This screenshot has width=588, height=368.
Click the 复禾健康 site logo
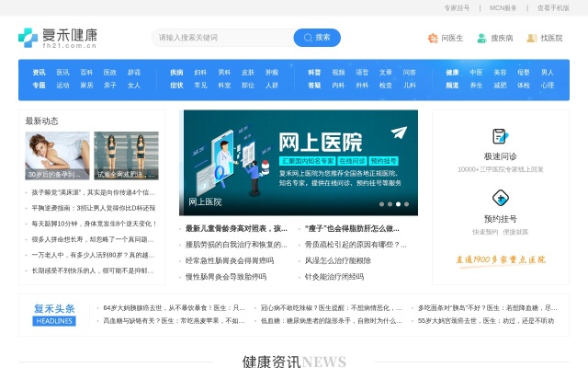pyautogui.click(x=58, y=38)
